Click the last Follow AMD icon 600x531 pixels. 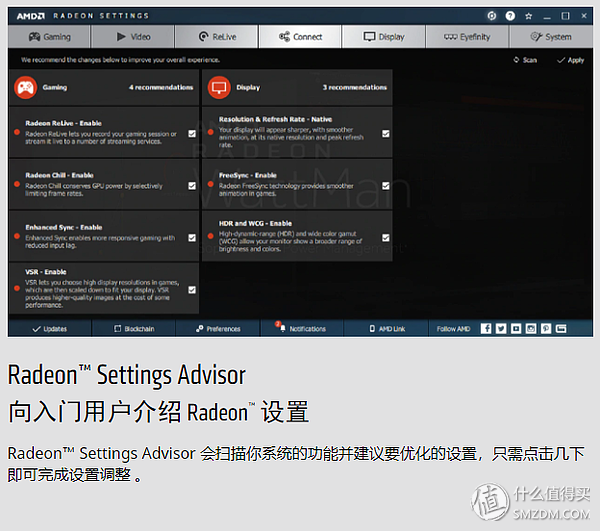(x=561, y=328)
